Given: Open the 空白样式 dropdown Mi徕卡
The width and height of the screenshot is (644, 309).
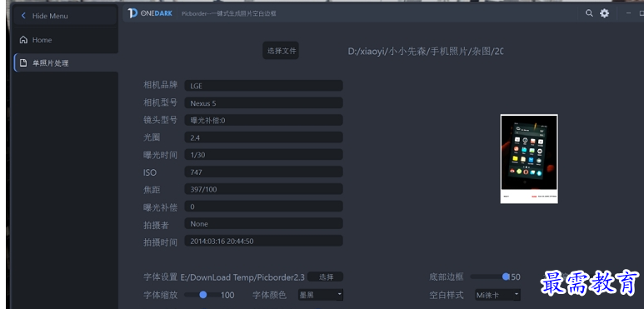Looking at the screenshot, I should point(497,295).
